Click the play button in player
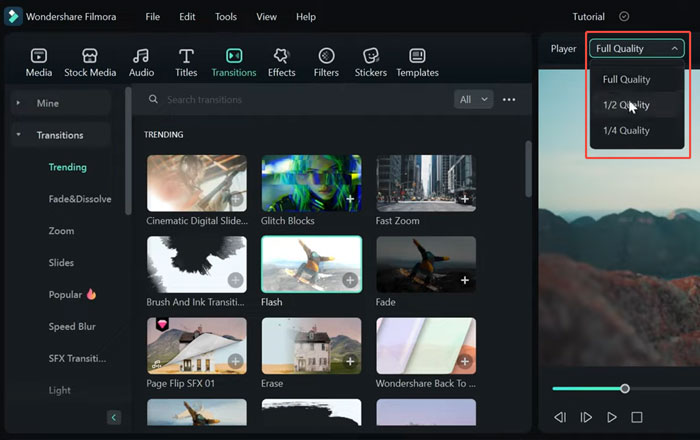 coord(612,417)
